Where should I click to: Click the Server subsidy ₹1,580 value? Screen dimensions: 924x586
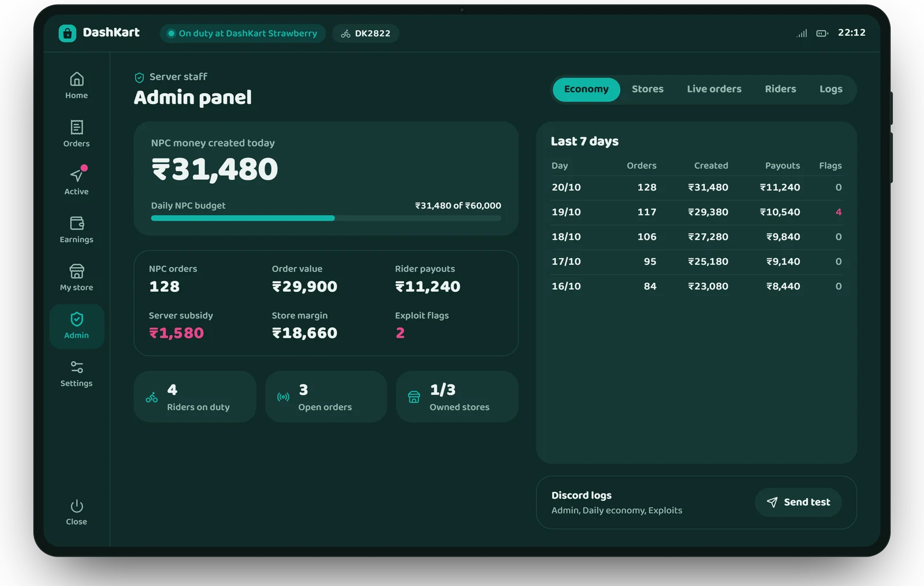[176, 333]
